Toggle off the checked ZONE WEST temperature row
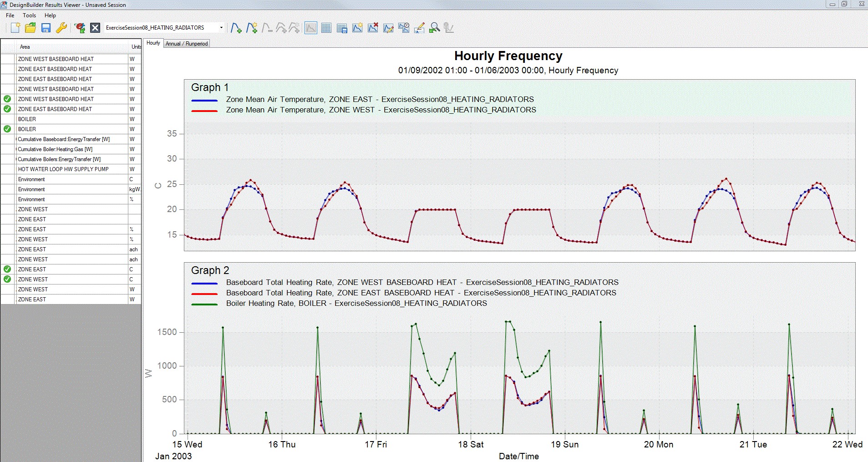Screen dimensions: 868x462 (7, 279)
